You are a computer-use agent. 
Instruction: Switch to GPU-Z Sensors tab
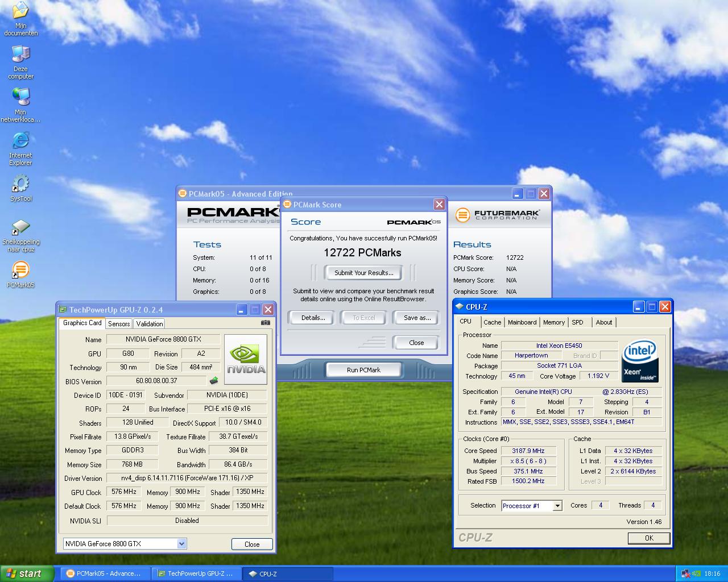point(119,323)
